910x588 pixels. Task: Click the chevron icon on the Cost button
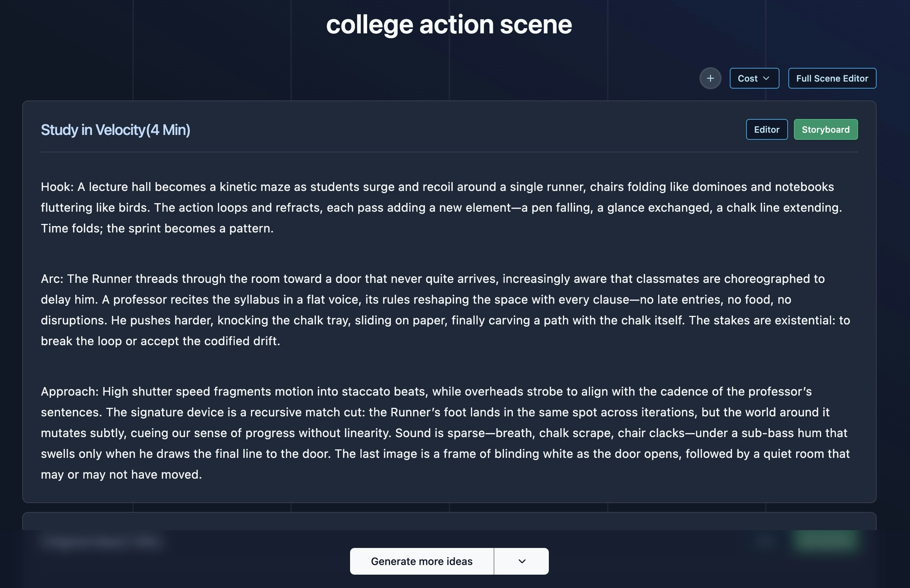click(766, 78)
